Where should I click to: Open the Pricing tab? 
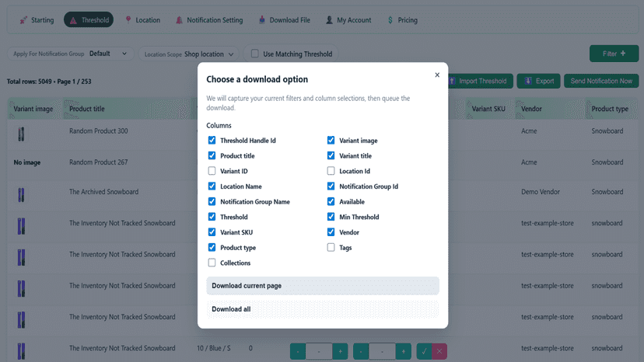tap(403, 20)
